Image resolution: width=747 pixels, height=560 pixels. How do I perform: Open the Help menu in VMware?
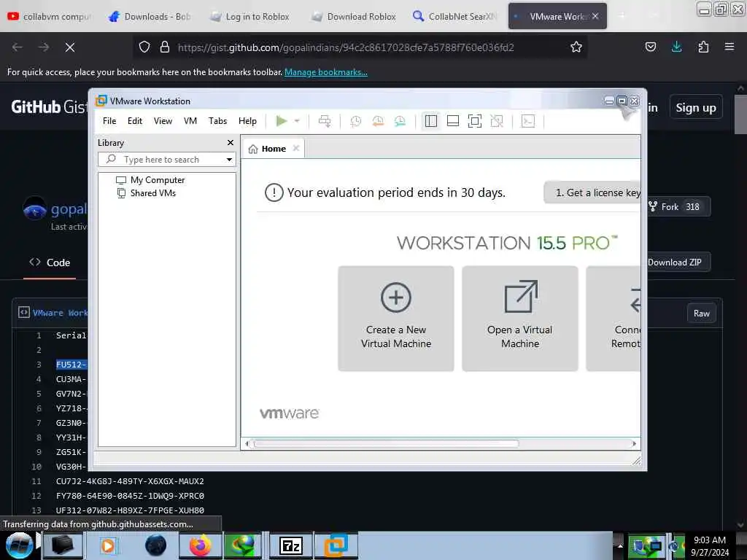point(247,121)
